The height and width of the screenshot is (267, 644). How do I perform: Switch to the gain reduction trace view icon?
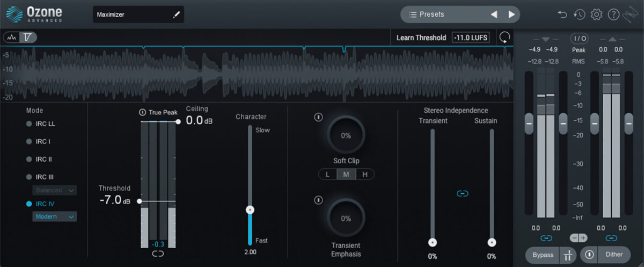point(28,37)
